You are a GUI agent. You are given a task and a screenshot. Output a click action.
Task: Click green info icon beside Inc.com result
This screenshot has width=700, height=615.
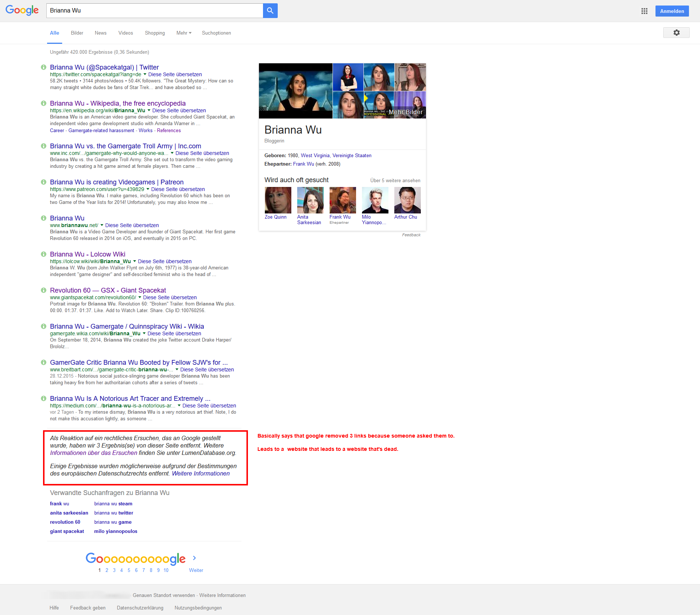tap(43, 146)
